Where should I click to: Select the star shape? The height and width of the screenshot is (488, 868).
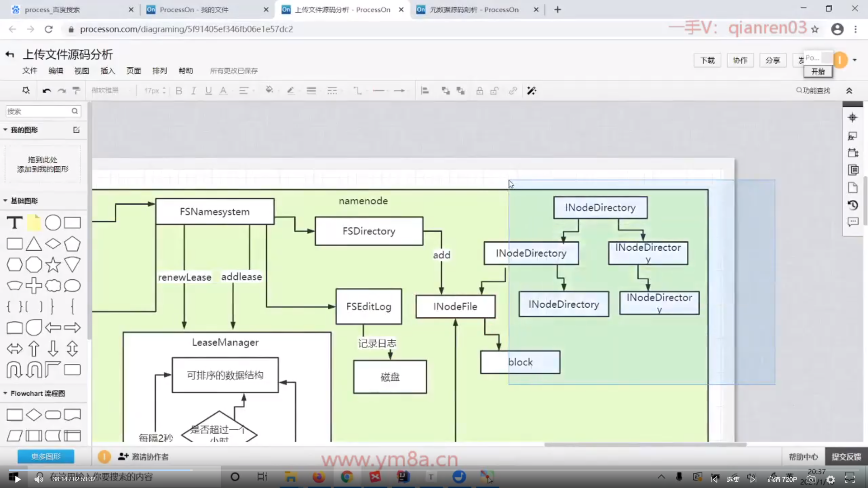53,265
